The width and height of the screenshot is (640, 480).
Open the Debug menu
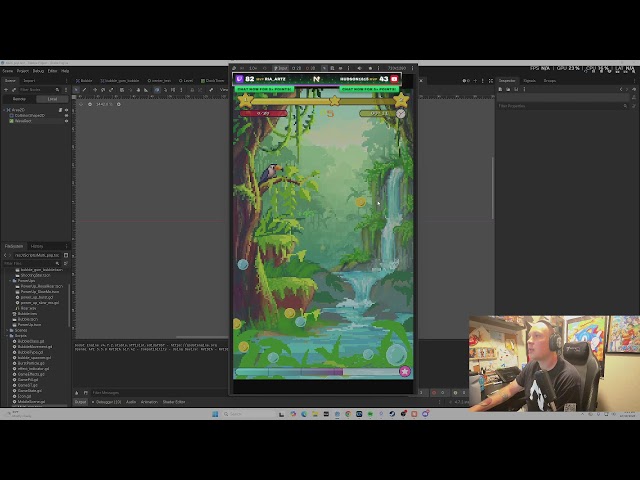click(x=38, y=71)
